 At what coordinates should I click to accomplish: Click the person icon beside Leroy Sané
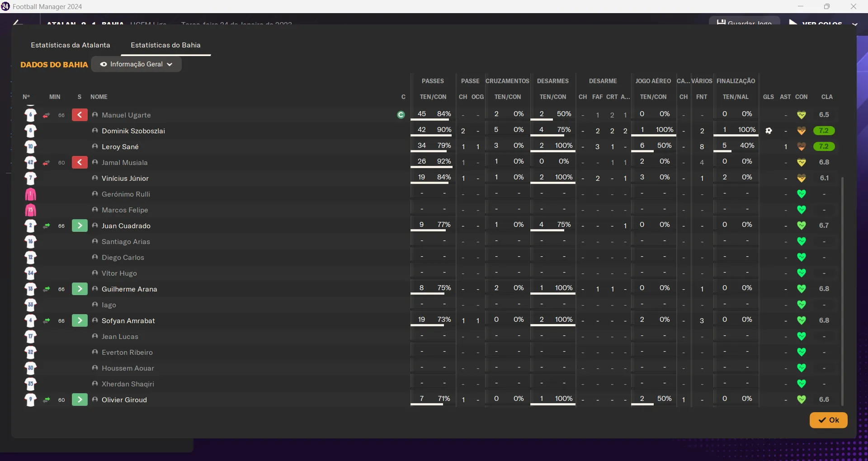(x=95, y=146)
